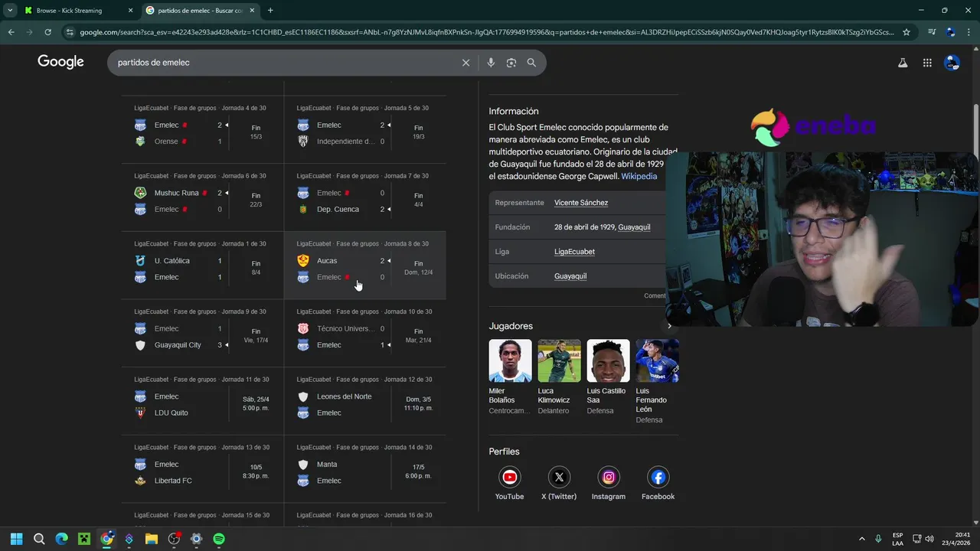
Task: Open the Emelec vs Guayaquil City match
Action: (202, 334)
